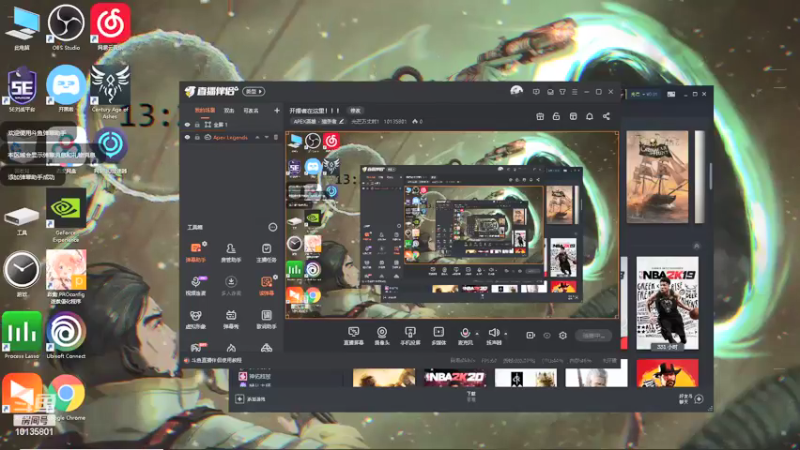Select the Apex Legends source row
The width and height of the screenshot is (800, 450).
pyautogui.click(x=232, y=137)
